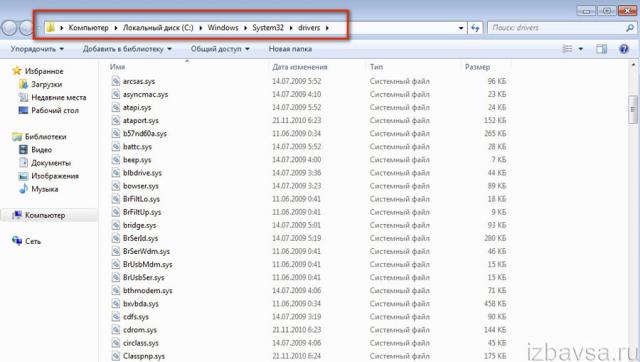Open Help with the question mark icon
The height and width of the screenshot is (362, 640).
coord(624,49)
